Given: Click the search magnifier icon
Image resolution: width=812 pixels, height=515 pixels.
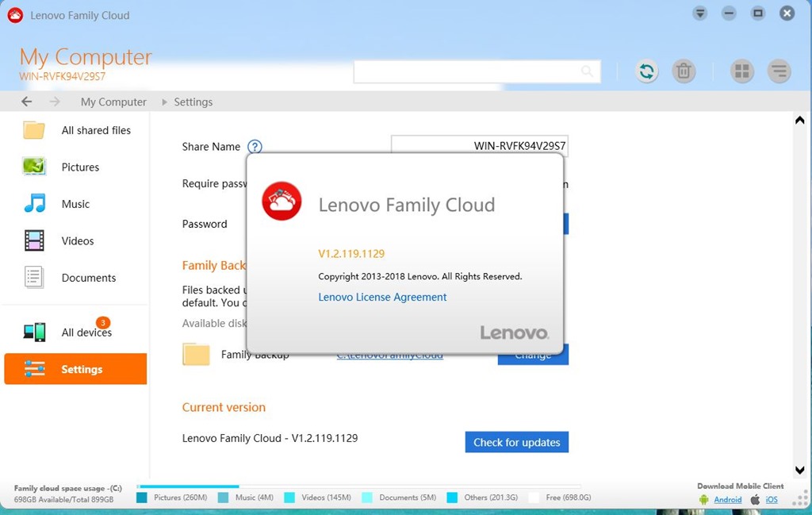Looking at the screenshot, I should click(587, 71).
